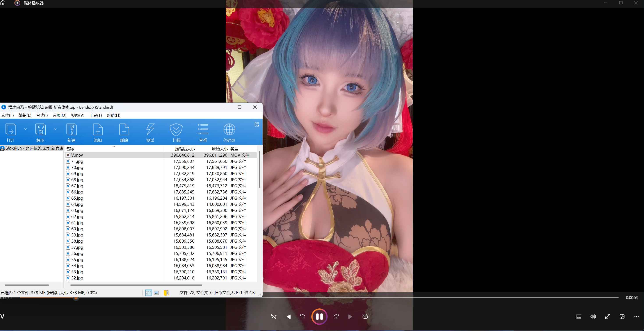Expand dropdown arrow next to Open (打开)
Image resolution: width=644 pixels, height=331 pixels.
click(x=25, y=129)
